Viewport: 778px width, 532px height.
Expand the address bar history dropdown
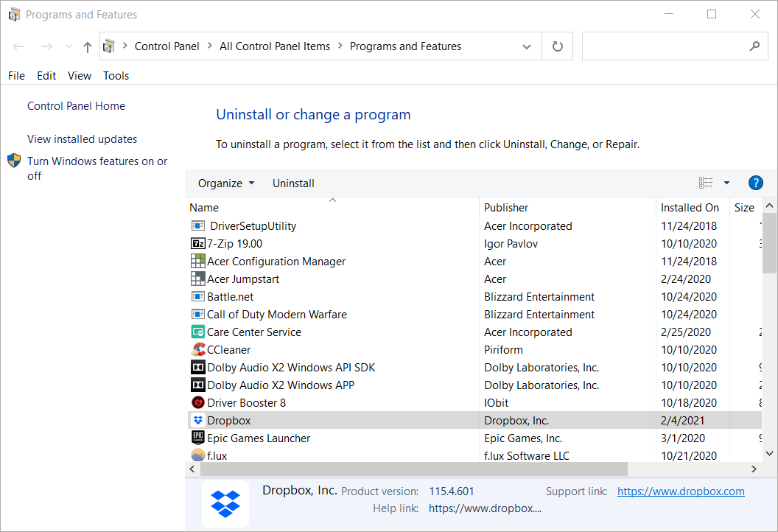527,46
